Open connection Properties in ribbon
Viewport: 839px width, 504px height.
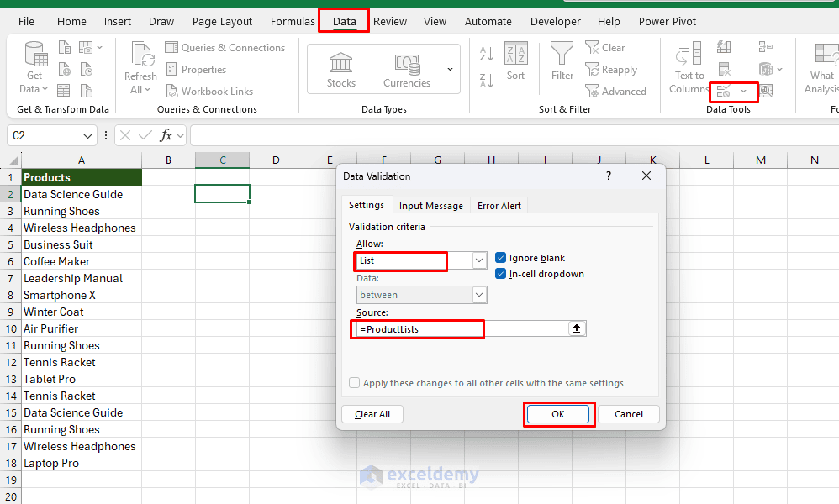click(196, 70)
